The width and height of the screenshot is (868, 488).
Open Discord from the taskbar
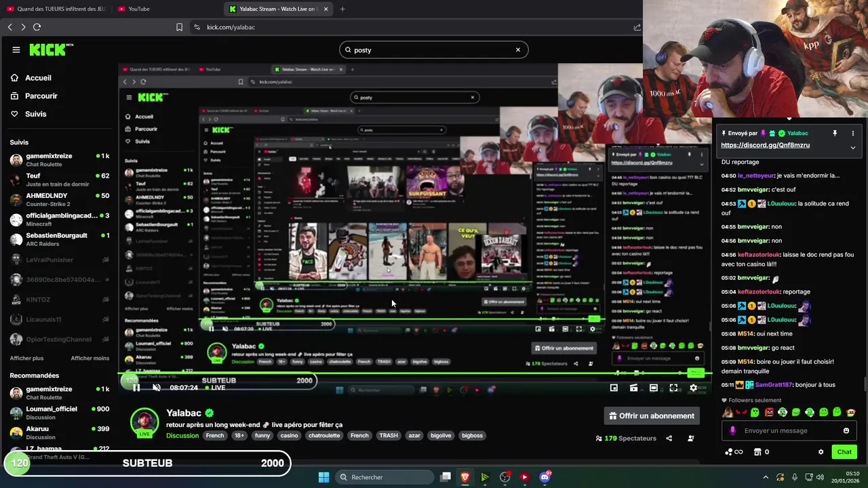pos(544,477)
